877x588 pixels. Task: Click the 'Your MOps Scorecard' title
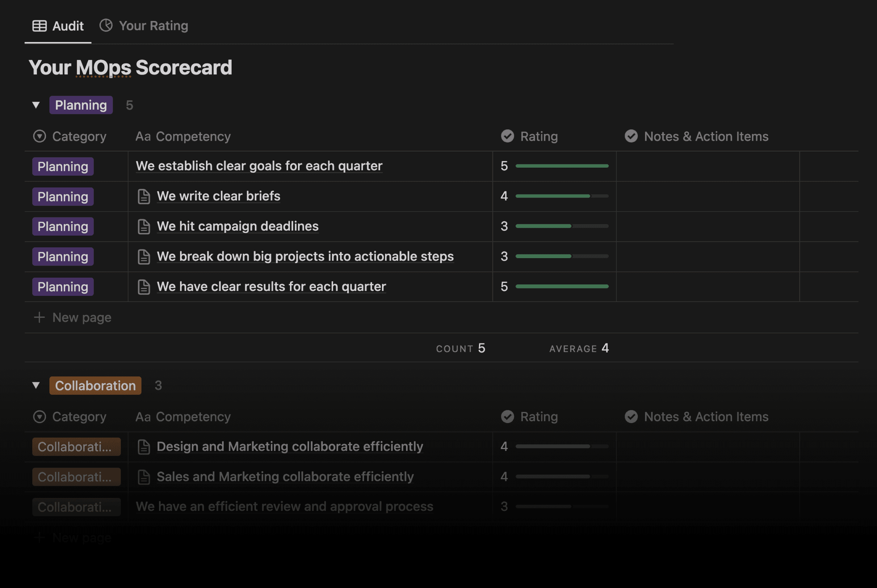(x=131, y=68)
